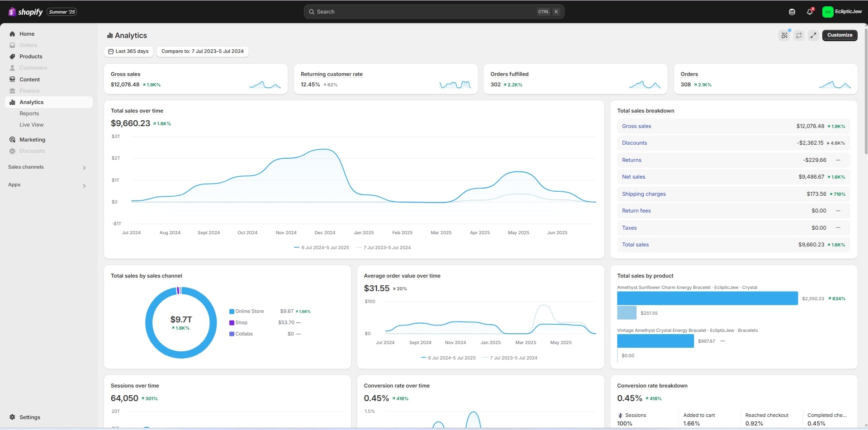The height and width of the screenshot is (430, 868).
Task: Open the Returning customer rate card
Action: pyautogui.click(x=386, y=79)
